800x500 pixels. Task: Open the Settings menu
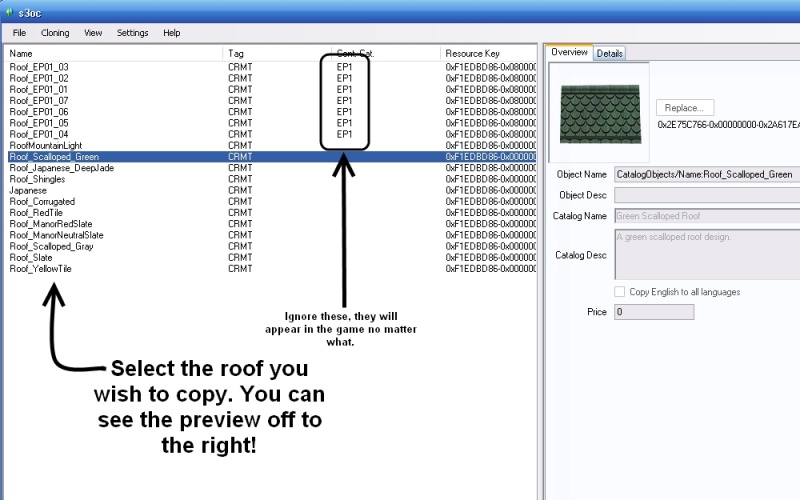tap(132, 33)
